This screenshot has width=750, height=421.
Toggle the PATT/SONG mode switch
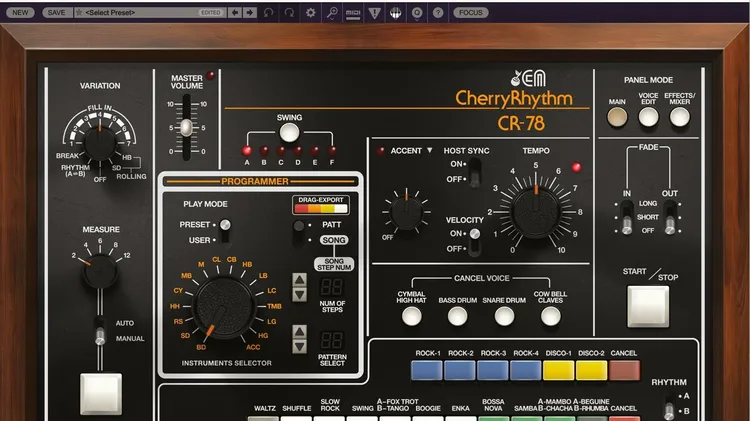point(299,233)
